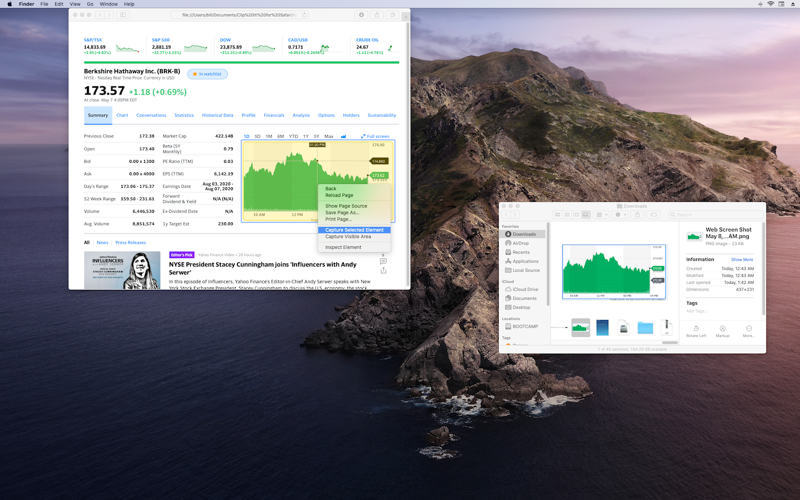Image resolution: width=800 pixels, height=500 pixels.
Task: Click Finder toolbar Edit Tags icon
Action: [654, 215]
